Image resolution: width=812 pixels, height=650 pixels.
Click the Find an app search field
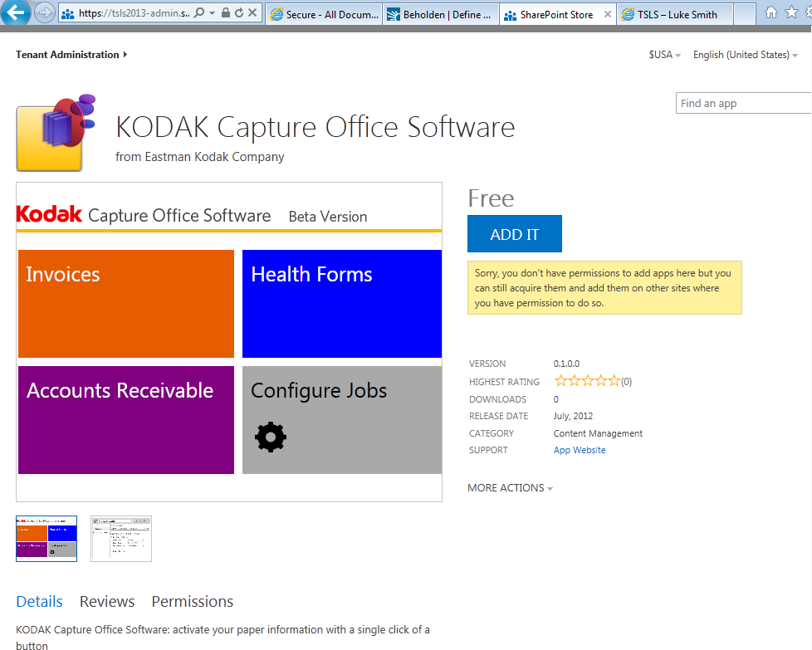click(x=743, y=104)
